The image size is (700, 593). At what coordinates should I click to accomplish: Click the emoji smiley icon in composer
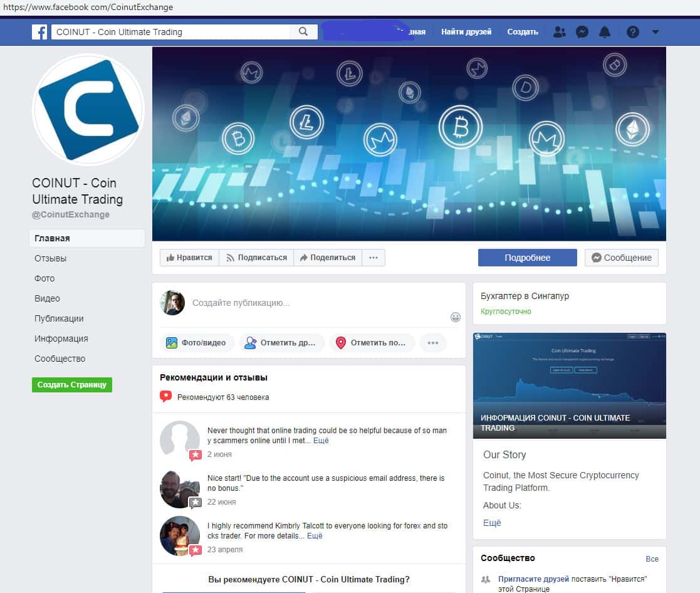coord(456,317)
